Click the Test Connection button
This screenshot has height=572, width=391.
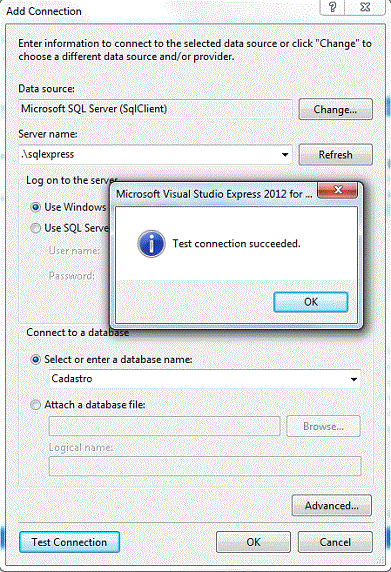click(x=69, y=542)
